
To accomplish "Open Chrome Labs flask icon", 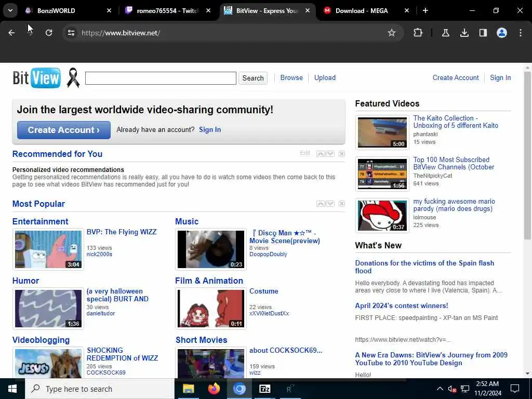I will tap(445, 33).
